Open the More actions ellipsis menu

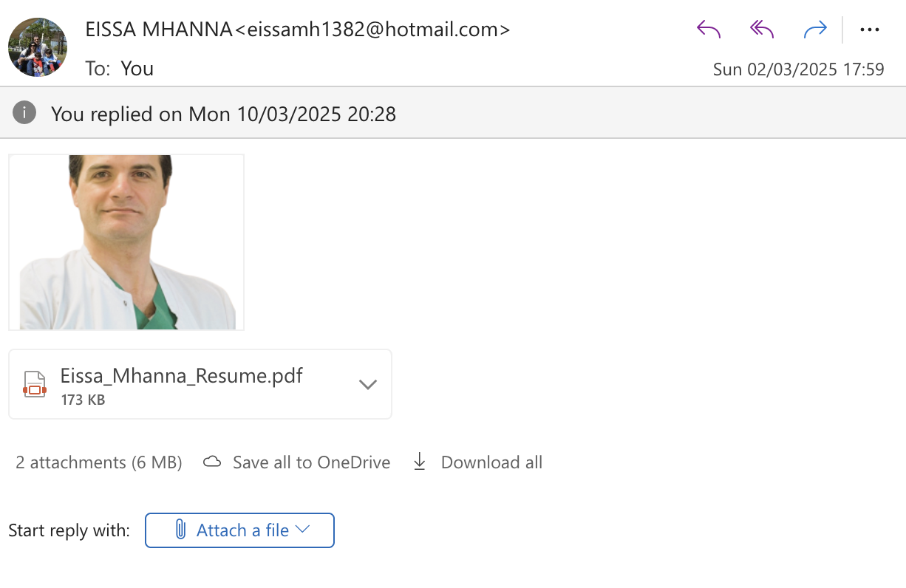tap(870, 30)
